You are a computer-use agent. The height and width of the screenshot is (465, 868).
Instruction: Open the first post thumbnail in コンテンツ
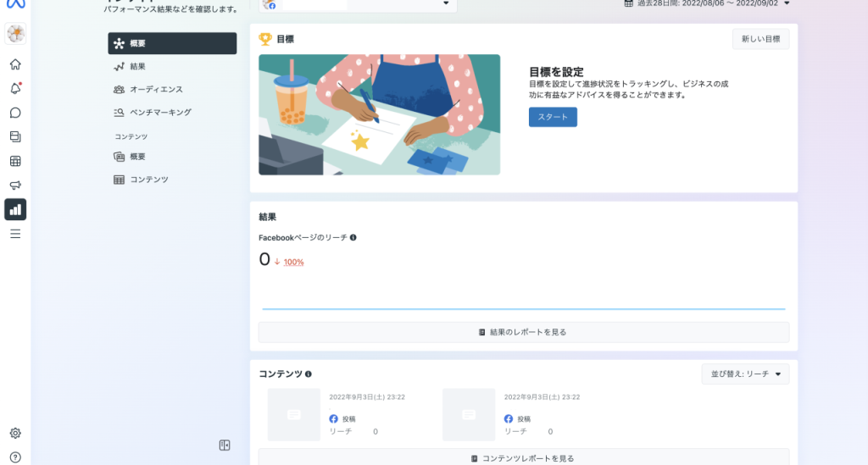pyautogui.click(x=293, y=414)
